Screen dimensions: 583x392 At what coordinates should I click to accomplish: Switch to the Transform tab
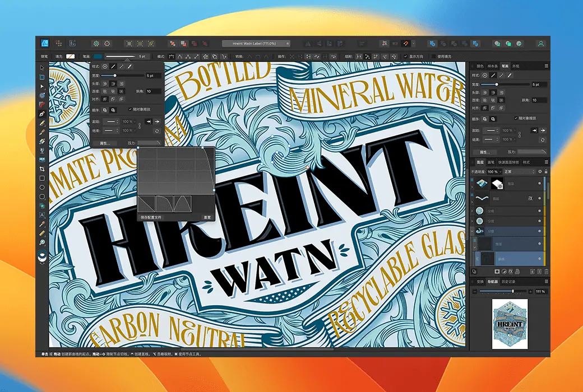click(480, 282)
